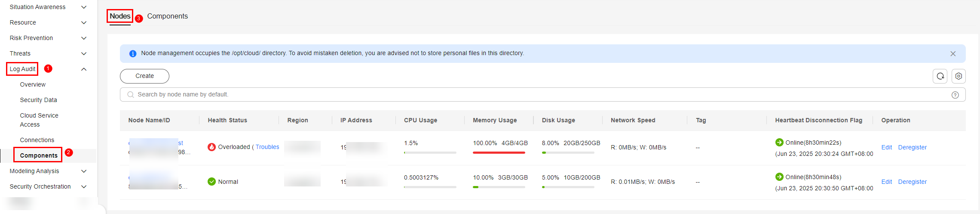This screenshot has width=980, height=214.
Task: Click the refresh node list icon
Action: click(x=940, y=76)
